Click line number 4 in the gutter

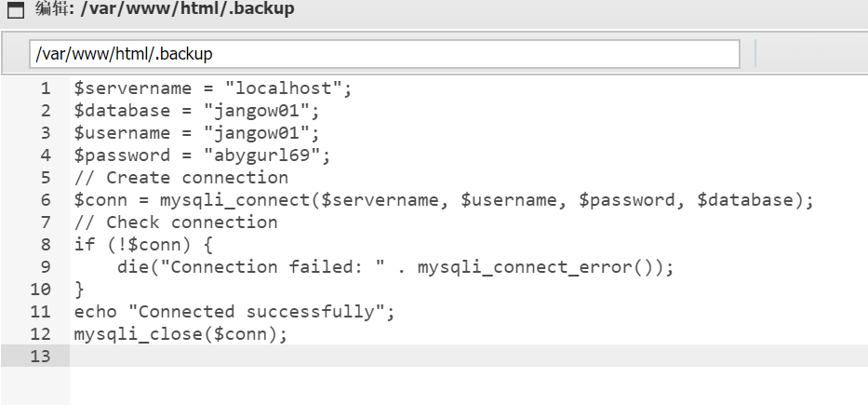click(46, 155)
